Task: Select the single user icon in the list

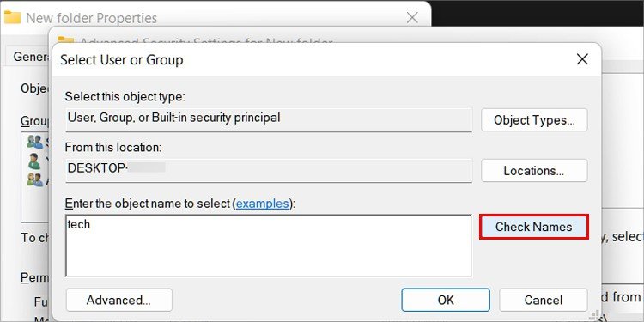Action: [x=34, y=161]
